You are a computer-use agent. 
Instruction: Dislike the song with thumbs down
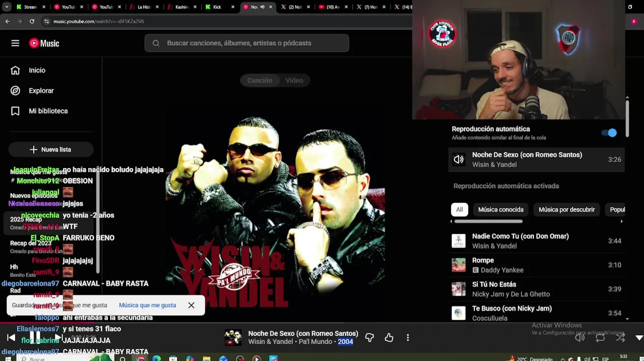369,337
